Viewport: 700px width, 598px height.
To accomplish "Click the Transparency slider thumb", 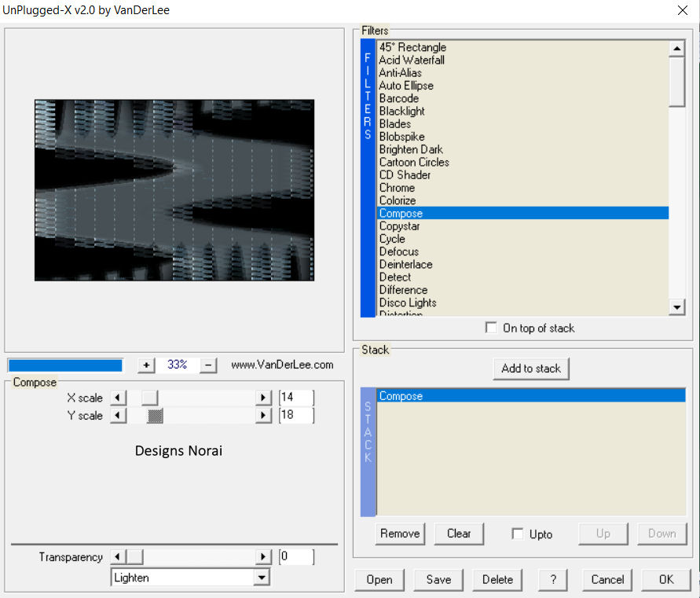I will [x=135, y=556].
